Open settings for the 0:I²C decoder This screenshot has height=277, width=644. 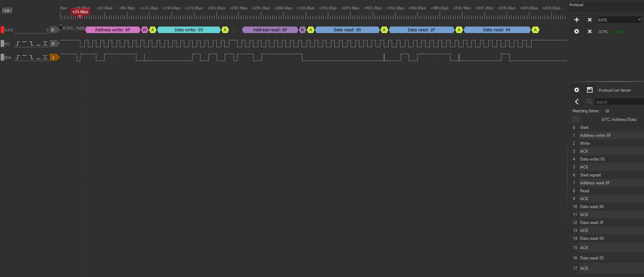576,31
